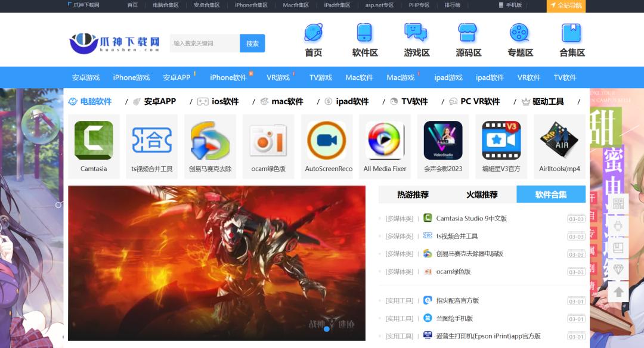Click the ocam绿色版 app icon

click(269, 141)
